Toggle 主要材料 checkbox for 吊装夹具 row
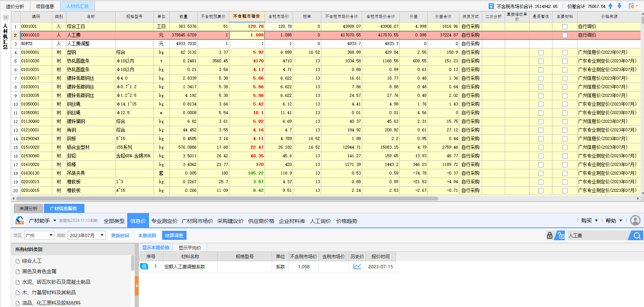This screenshot has height=307, width=644. click(564, 173)
